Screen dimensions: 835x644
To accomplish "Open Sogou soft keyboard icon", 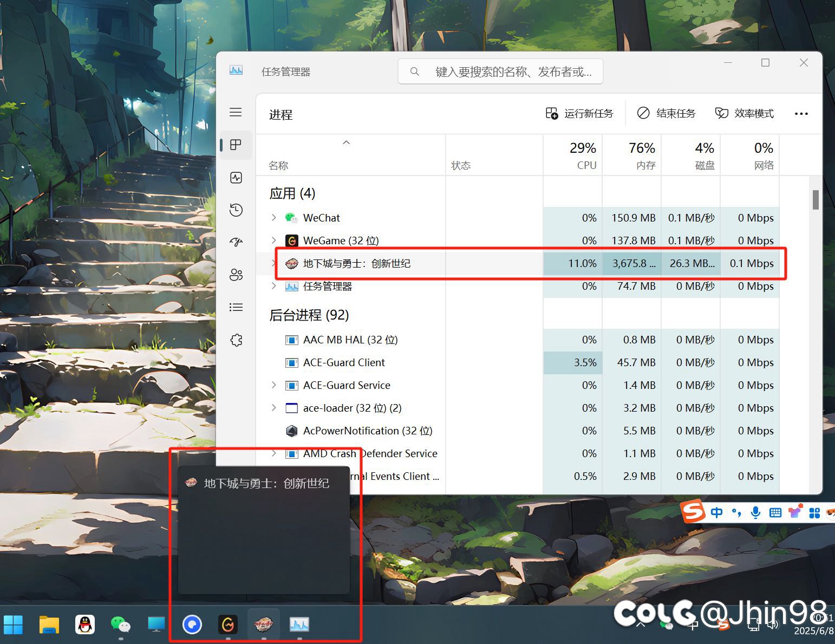I will click(775, 512).
